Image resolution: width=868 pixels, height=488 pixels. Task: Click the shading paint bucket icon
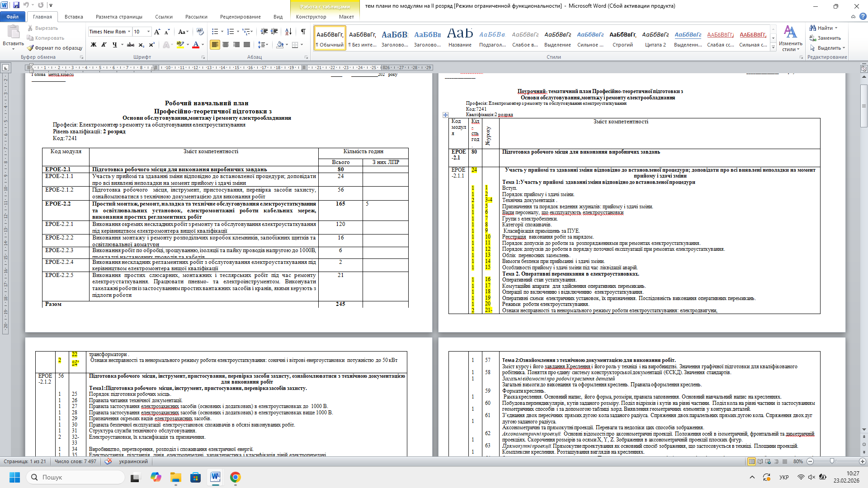[x=280, y=45]
